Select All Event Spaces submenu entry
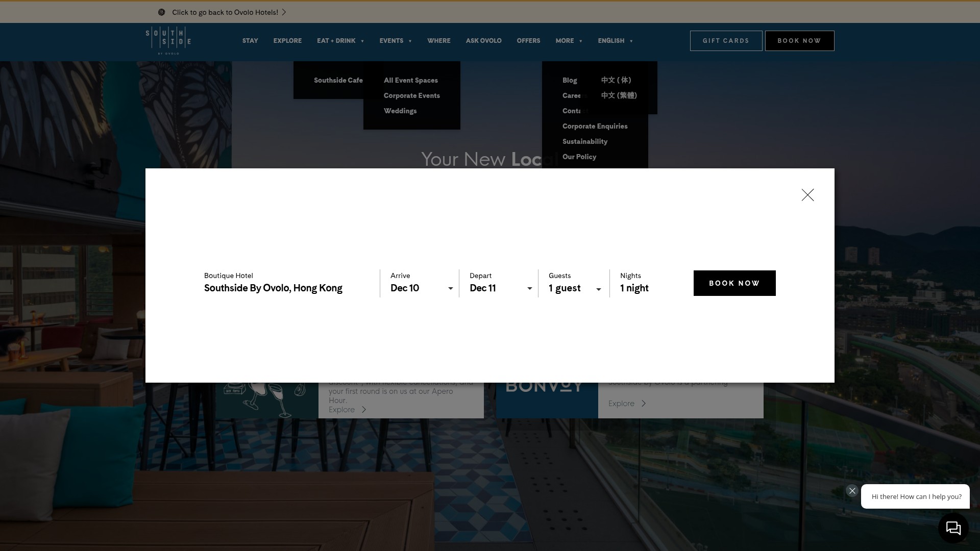The height and width of the screenshot is (551, 980). point(411,80)
